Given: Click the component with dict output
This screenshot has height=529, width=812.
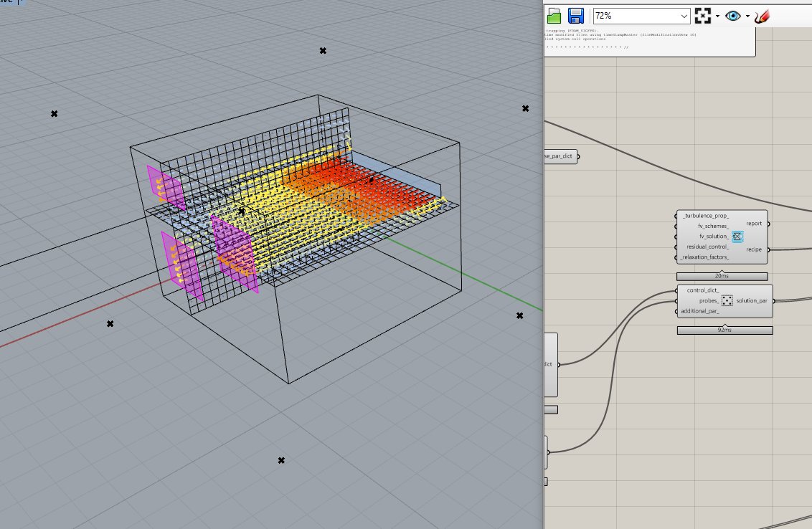Looking at the screenshot, I should click(x=551, y=364).
